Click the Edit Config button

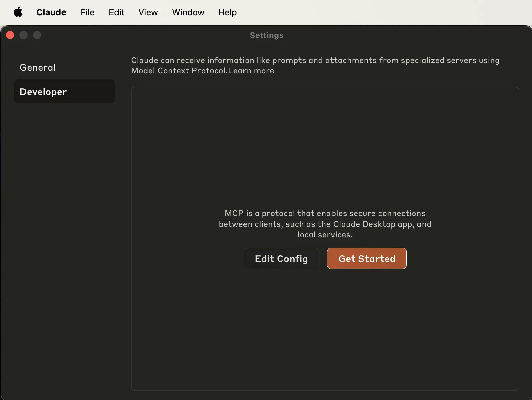click(281, 258)
